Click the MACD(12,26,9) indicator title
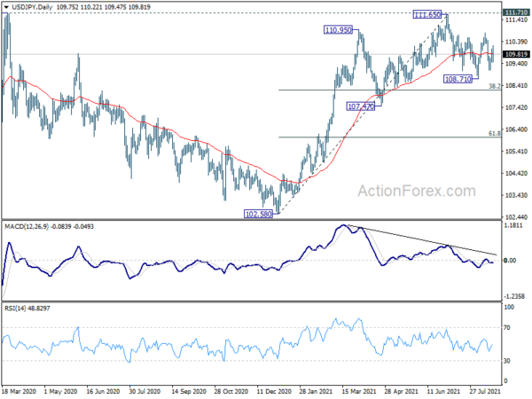This screenshot has width=532, height=399. pos(27,226)
